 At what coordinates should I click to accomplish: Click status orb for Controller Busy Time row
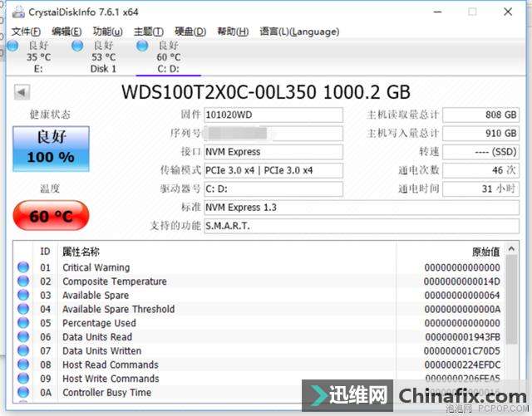(x=23, y=392)
